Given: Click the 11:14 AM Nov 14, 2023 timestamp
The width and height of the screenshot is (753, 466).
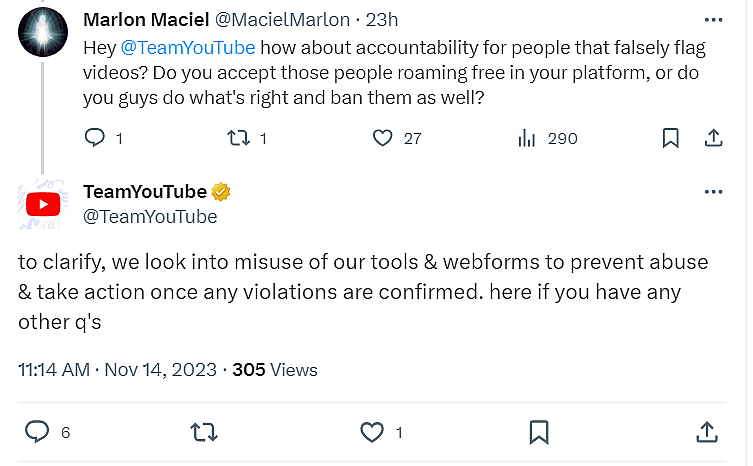Looking at the screenshot, I should pos(117,370).
